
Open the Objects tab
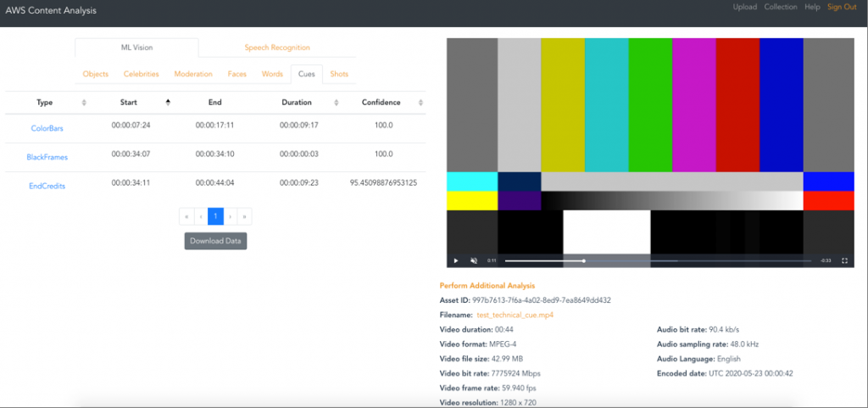pos(95,74)
